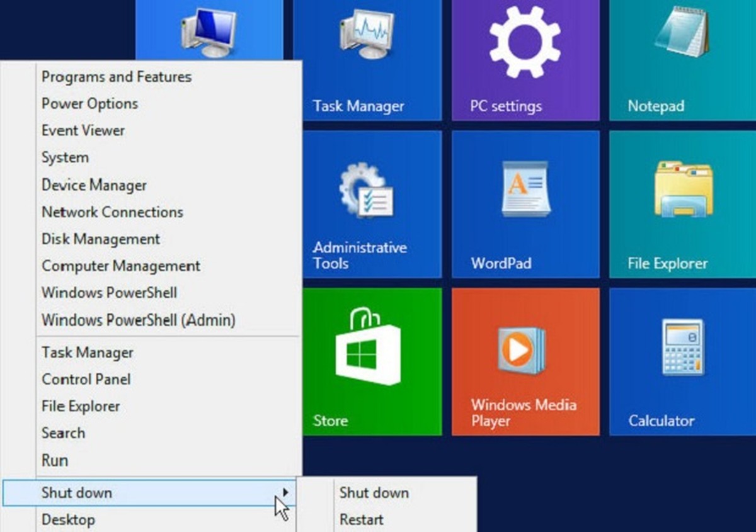The image size is (756, 532).
Task: Launch the WordPad tile
Action: [525, 204]
